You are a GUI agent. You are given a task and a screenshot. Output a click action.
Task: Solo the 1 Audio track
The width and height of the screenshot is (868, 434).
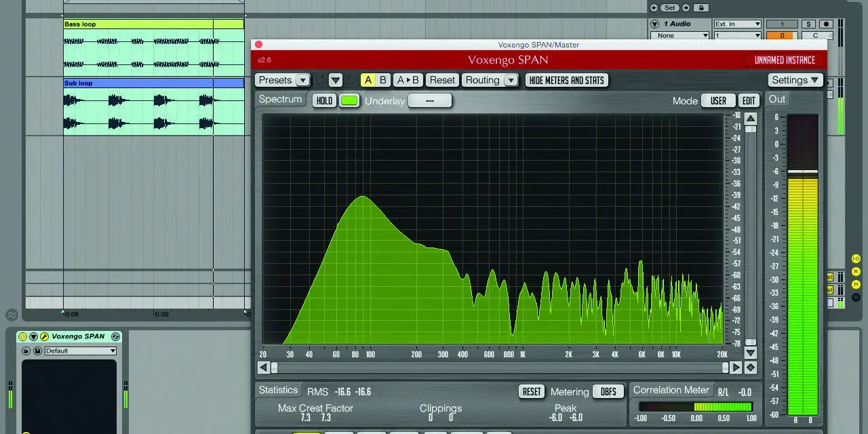[x=808, y=24]
